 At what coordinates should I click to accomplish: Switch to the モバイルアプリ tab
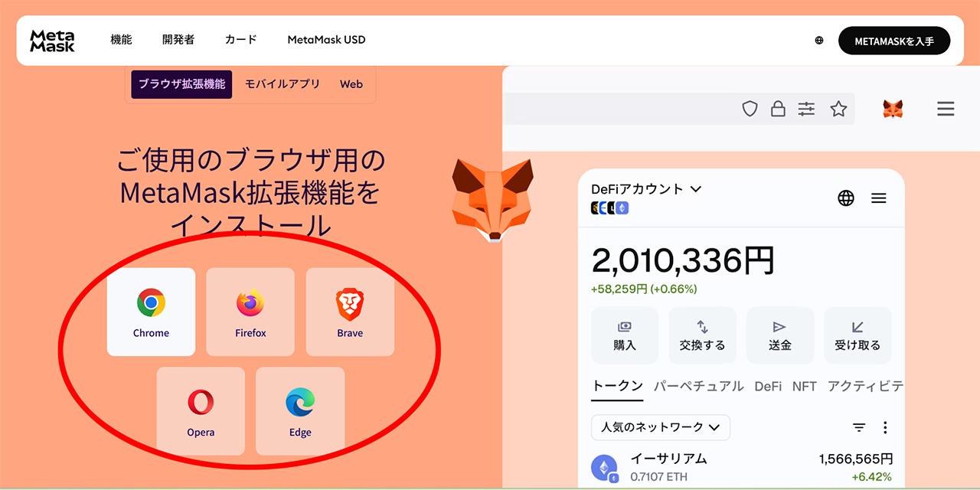283,84
